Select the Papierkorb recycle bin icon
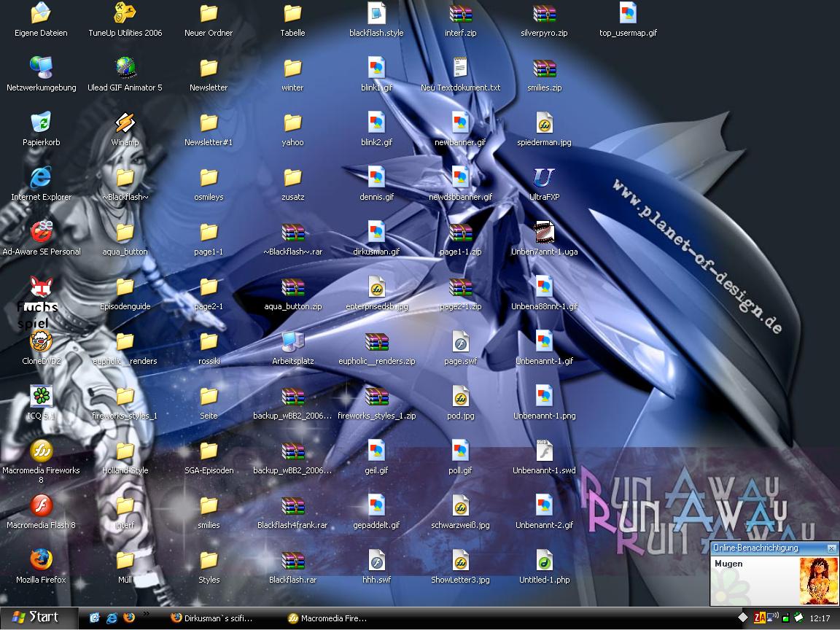 [41, 123]
